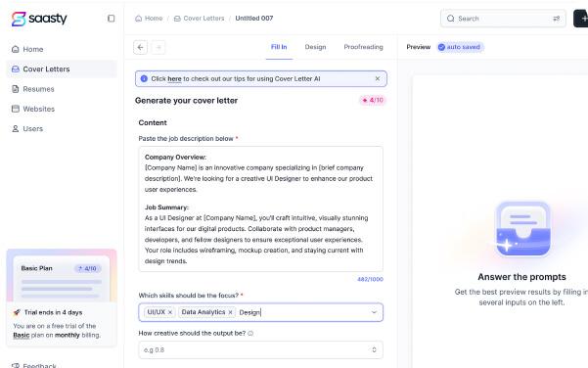
Task: Adjust the creativity value stepper arrows
Action: point(374,349)
